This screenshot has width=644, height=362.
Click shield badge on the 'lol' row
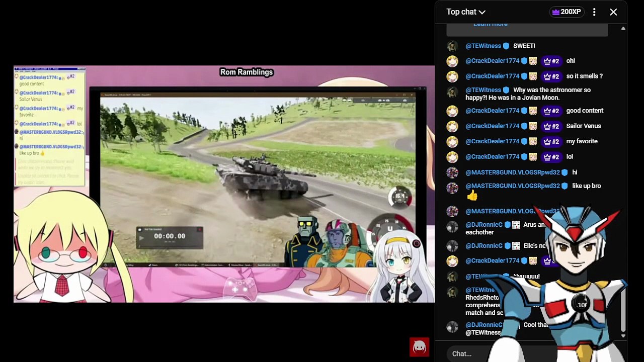(524, 157)
